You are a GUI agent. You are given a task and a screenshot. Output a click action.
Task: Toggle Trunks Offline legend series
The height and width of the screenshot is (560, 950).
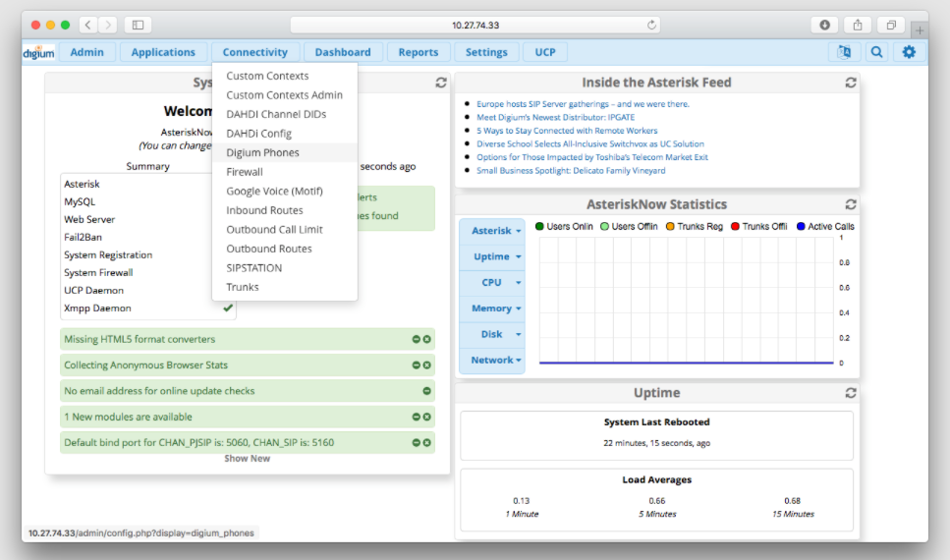click(759, 226)
